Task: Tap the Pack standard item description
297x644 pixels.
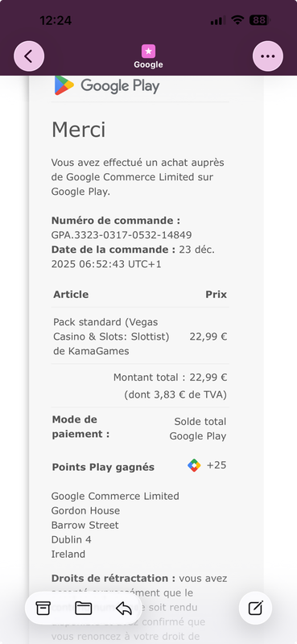Action: click(x=111, y=336)
